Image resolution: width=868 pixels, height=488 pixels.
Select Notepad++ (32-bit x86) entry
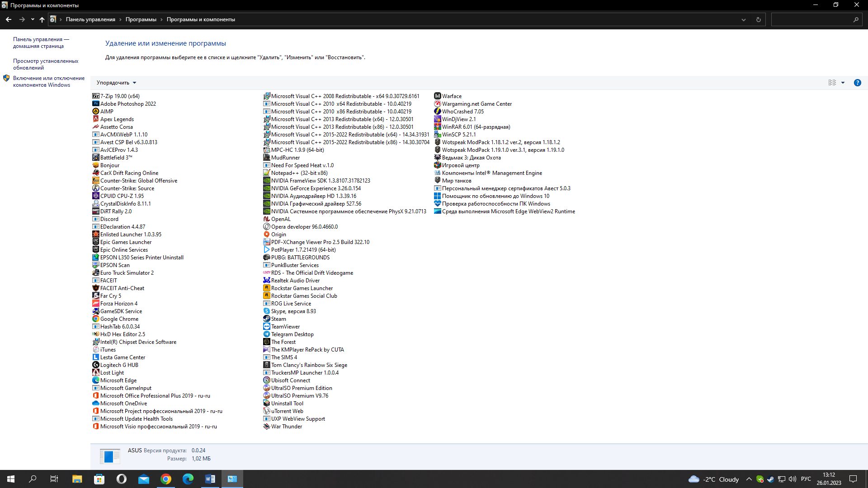point(295,173)
